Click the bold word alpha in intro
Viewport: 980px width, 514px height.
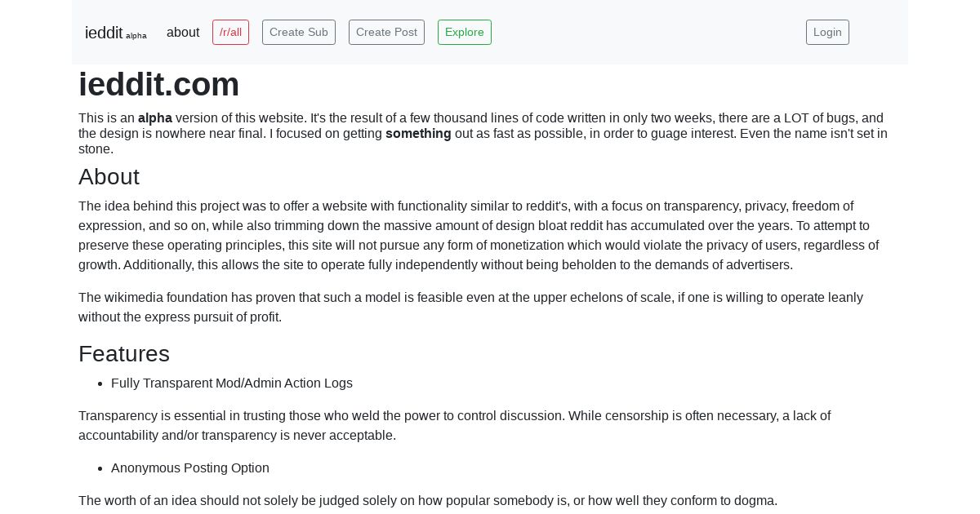(155, 118)
